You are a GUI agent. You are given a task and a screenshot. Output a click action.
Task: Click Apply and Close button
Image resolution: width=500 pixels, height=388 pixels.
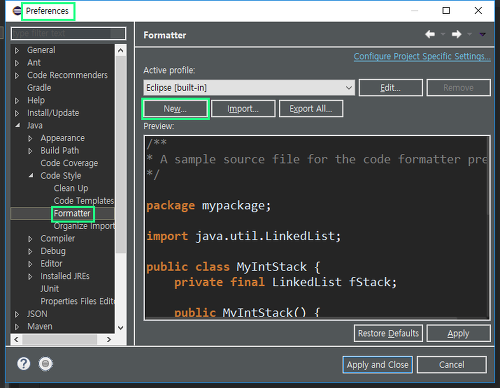tap(377, 365)
